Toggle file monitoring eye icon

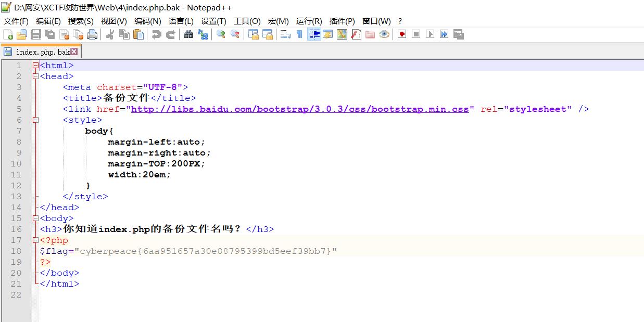(x=384, y=34)
